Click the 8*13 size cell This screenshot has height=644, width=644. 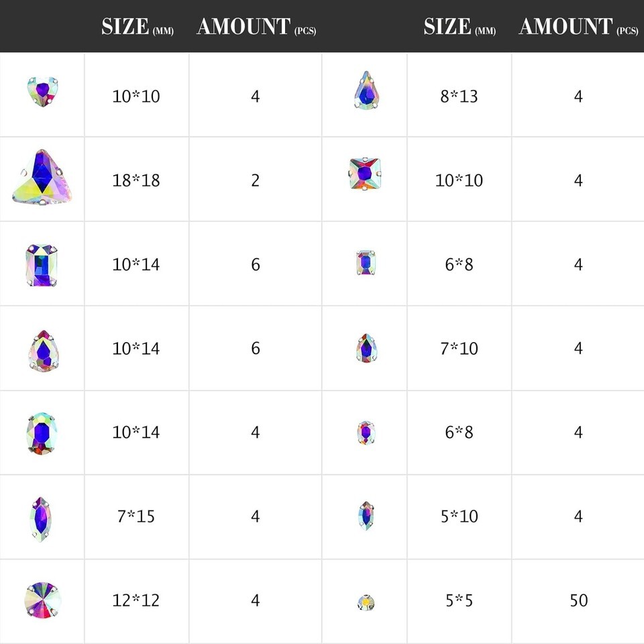459,96
